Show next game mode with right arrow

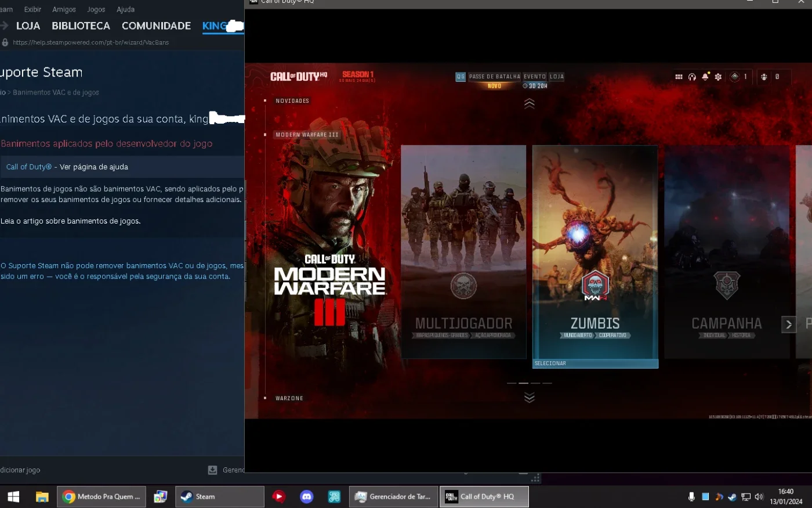[788, 324]
